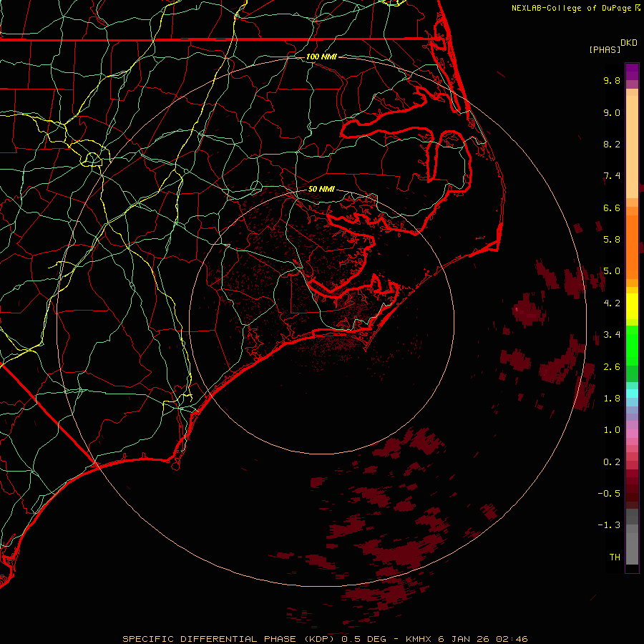Click the purple segment atop the color bar
This screenshot has width=644, height=644.
[x=632, y=72]
